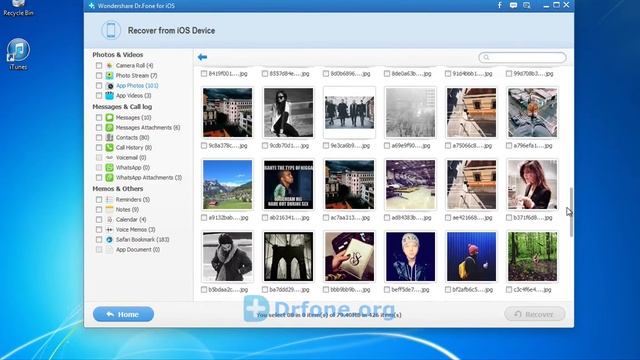
Task: Click the blue back arrow
Action: click(x=202, y=57)
